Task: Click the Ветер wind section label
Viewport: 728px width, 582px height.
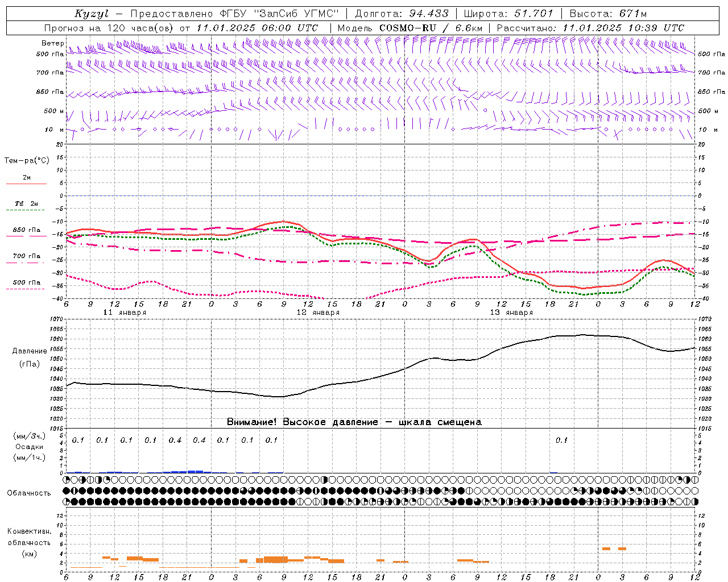Action: 52,43
